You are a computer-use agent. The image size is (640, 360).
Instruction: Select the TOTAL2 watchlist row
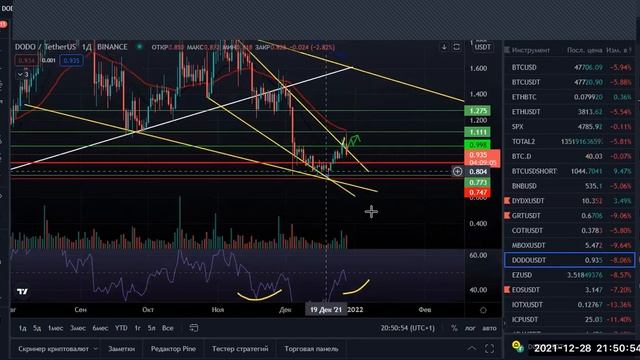[x=570, y=141]
